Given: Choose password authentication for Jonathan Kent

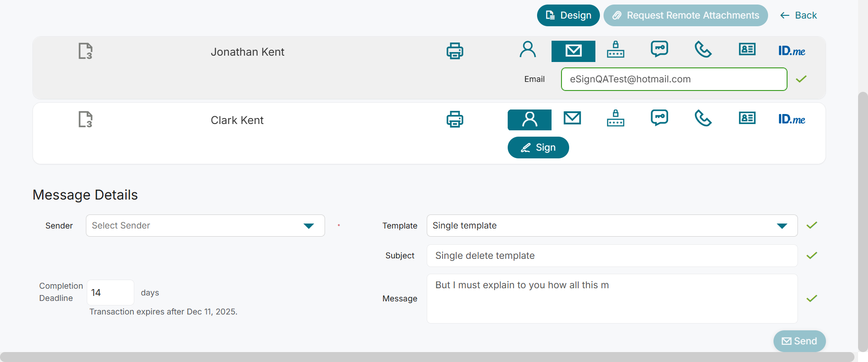Looking at the screenshot, I should pos(615,50).
